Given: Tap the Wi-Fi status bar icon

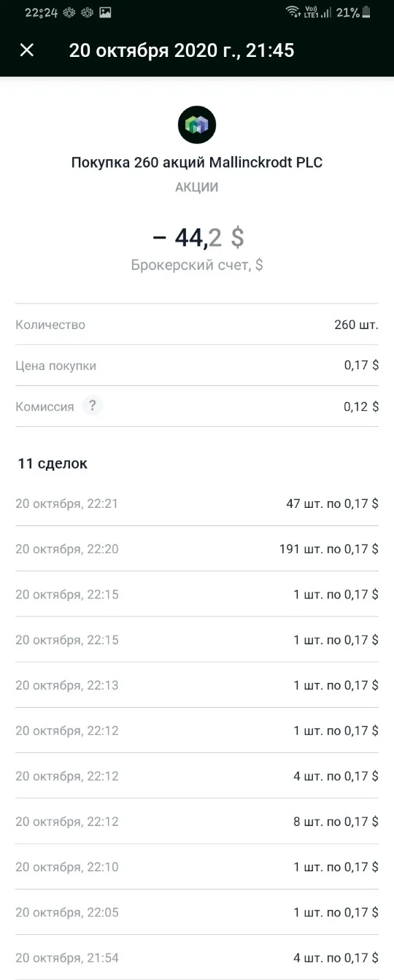Looking at the screenshot, I should tap(292, 12).
